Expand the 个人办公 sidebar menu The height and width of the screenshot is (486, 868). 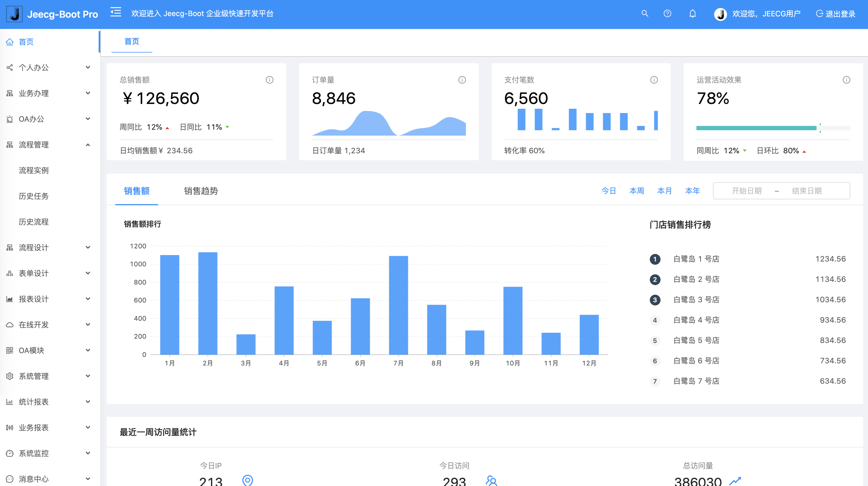coord(49,67)
